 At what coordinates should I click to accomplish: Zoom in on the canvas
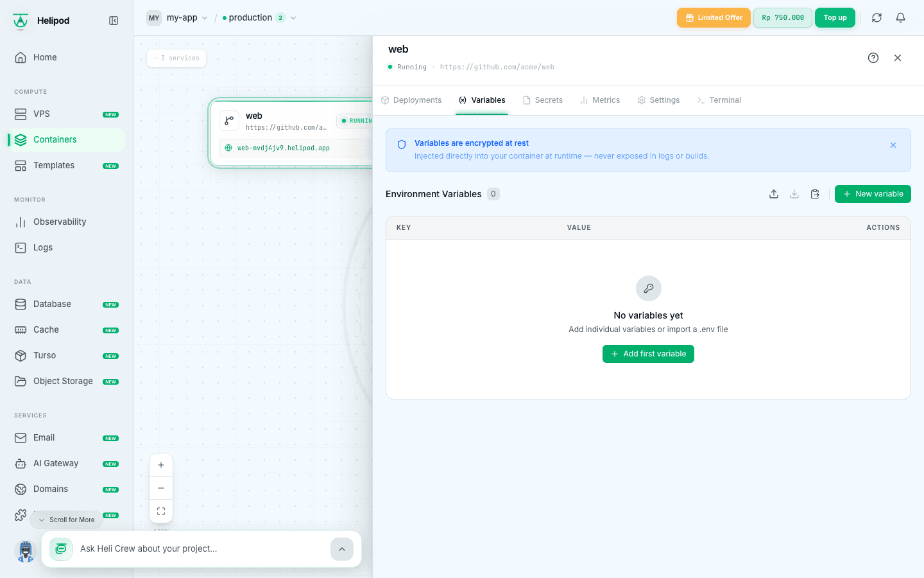161,465
